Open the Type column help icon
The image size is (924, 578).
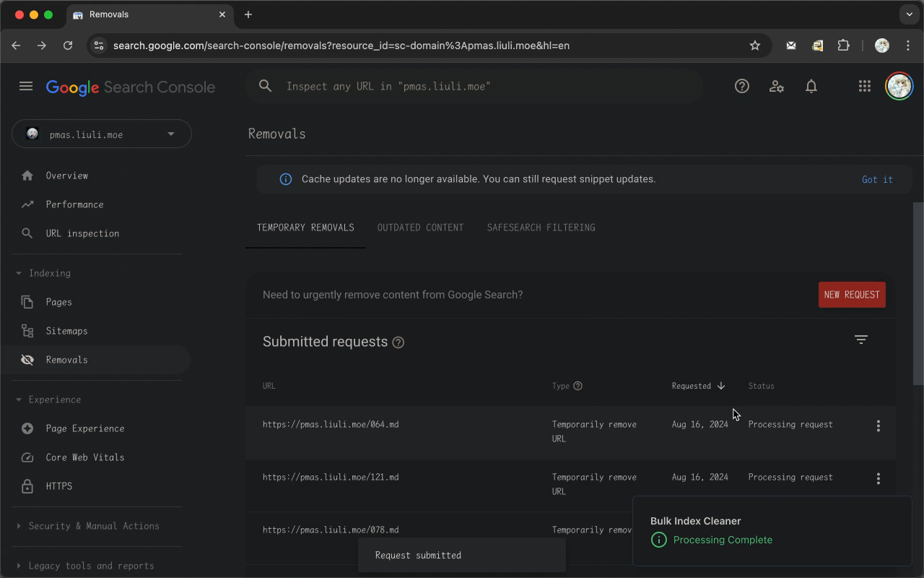(x=577, y=386)
